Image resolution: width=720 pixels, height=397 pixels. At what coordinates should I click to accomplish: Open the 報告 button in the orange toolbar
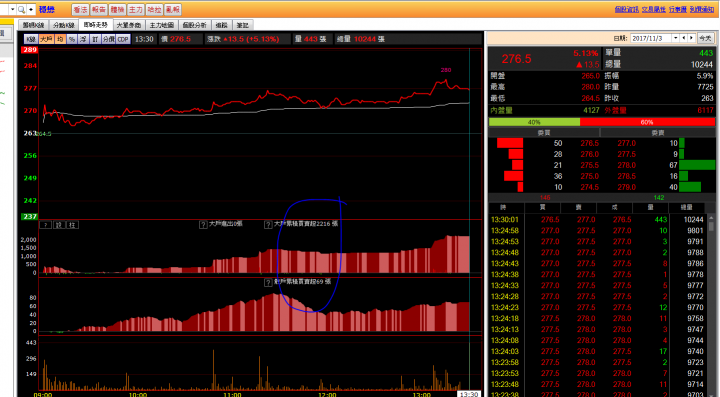[x=99, y=10]
